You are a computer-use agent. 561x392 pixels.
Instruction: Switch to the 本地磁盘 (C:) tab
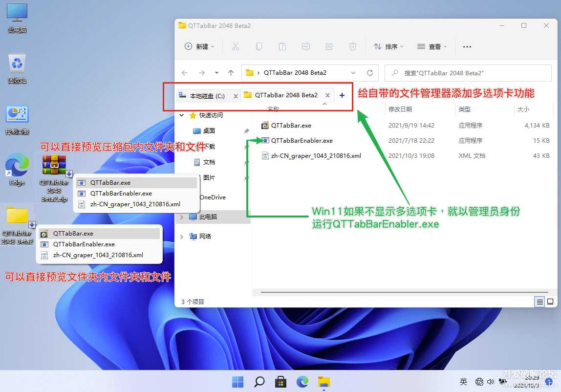(208, 95)
